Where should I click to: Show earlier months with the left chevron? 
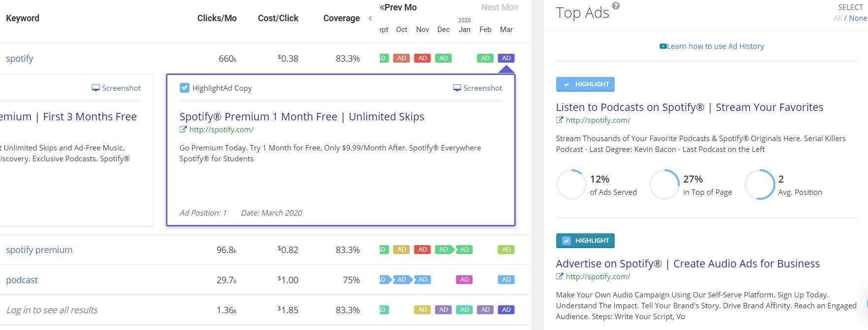(370, 18)
